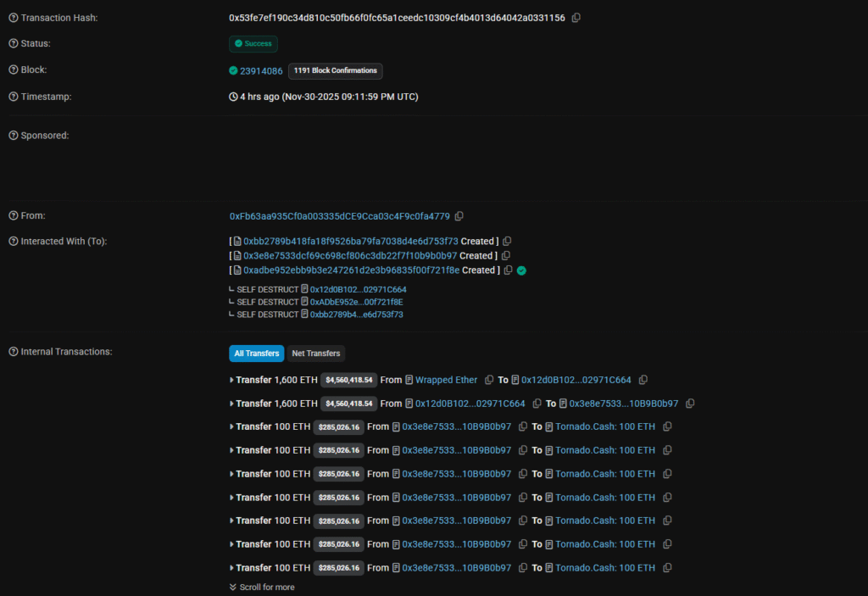
Task: Click the green success check before block number
Action: [231, 70]
